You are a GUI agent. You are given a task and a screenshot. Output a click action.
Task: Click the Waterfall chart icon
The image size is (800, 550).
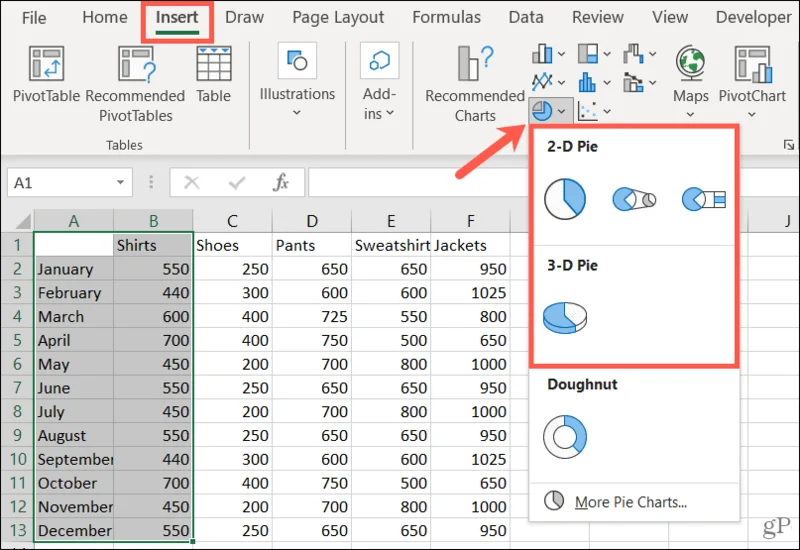(x=633, y=53)
